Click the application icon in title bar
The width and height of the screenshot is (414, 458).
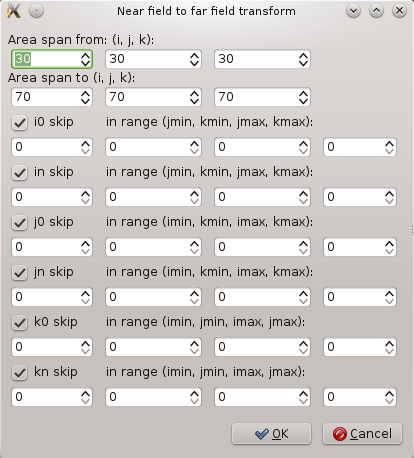coord(14,11)
